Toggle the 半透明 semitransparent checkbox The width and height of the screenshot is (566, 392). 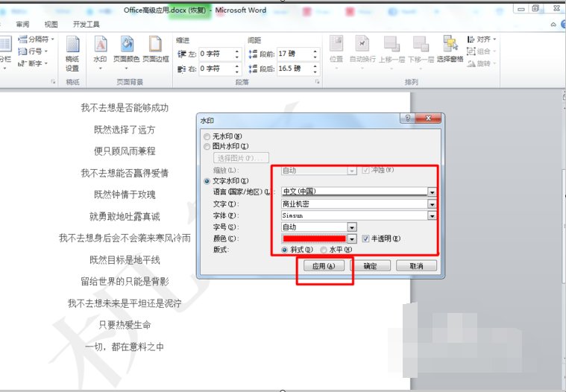365,238
